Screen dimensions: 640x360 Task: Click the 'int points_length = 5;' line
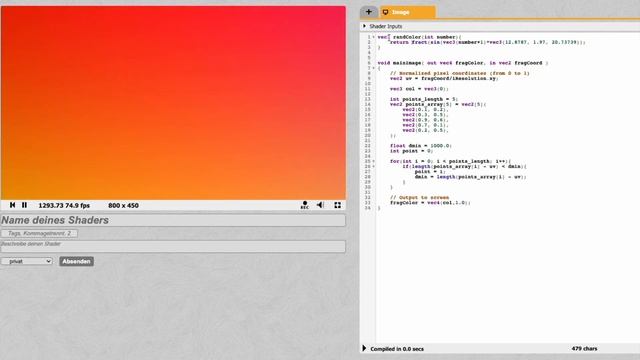click(424, 99)
